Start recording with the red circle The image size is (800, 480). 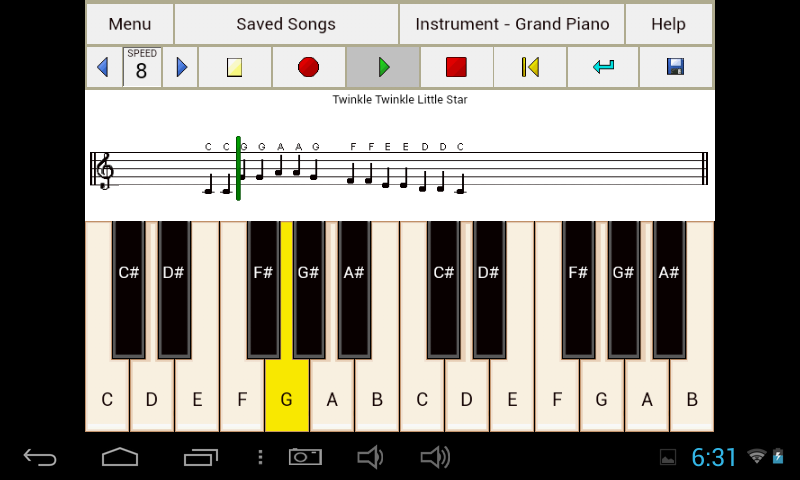(309, 67)
